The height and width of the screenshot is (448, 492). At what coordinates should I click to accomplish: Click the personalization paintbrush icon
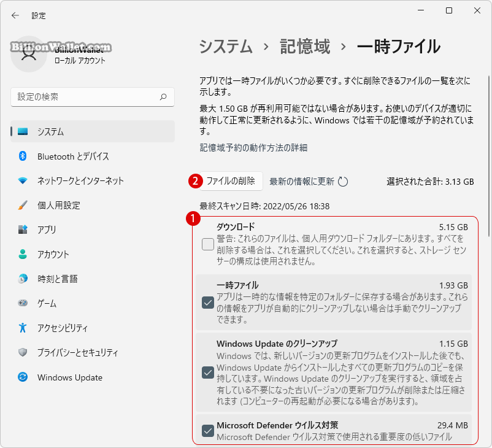23,205
